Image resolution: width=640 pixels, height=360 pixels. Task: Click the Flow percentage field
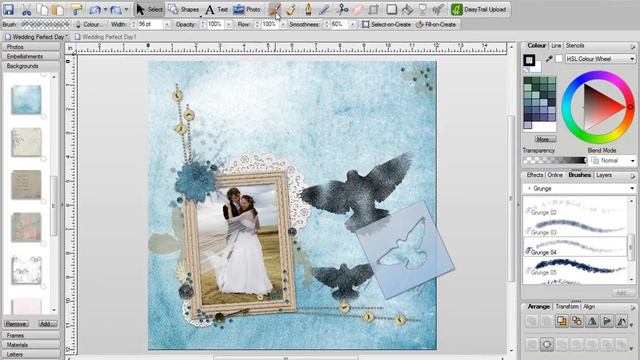(x=270, y=24)
